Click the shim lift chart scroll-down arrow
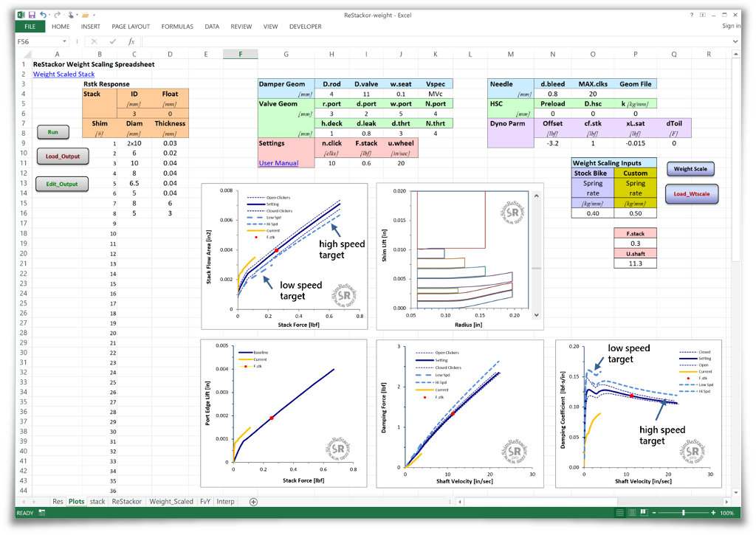The height and width of the screenshot is (535, 756). [x=536, y=315]
